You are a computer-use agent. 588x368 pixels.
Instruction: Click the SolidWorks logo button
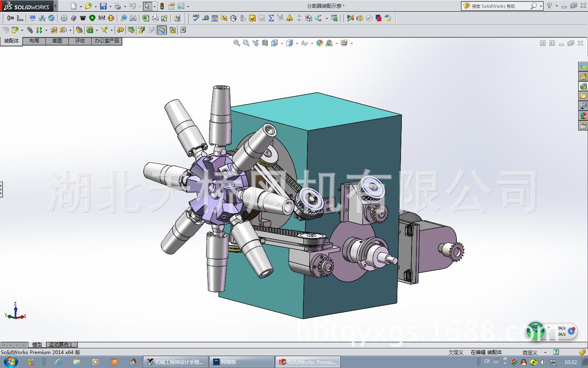27,6
